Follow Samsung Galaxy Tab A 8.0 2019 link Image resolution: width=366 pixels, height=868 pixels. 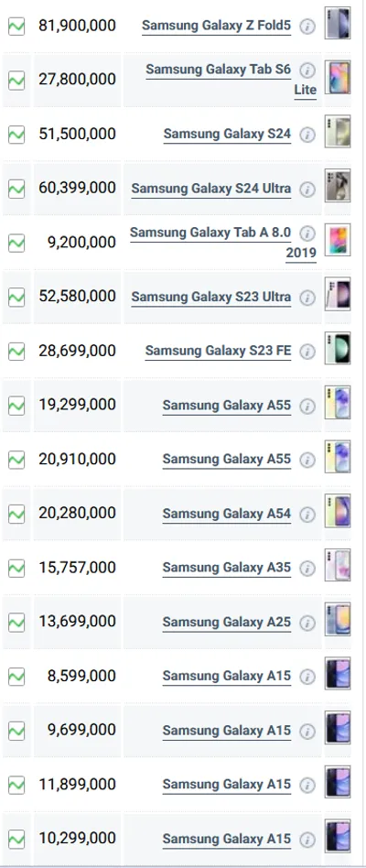click(223, 243)
